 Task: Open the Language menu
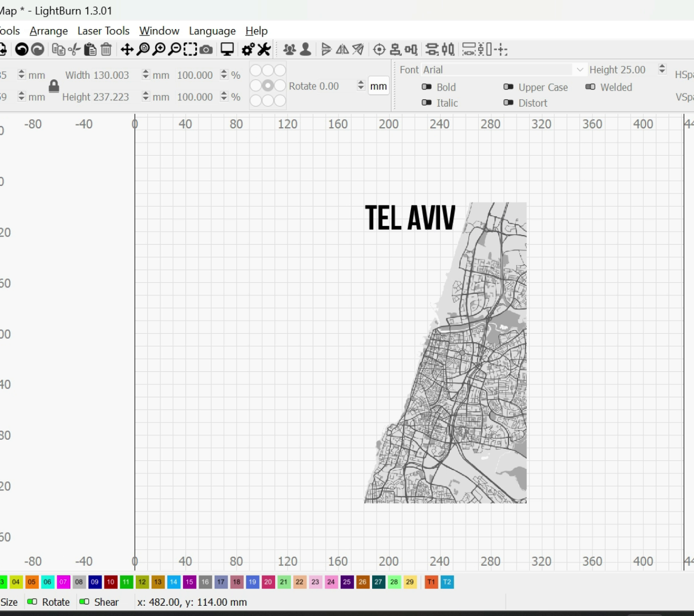click(212, 31)
